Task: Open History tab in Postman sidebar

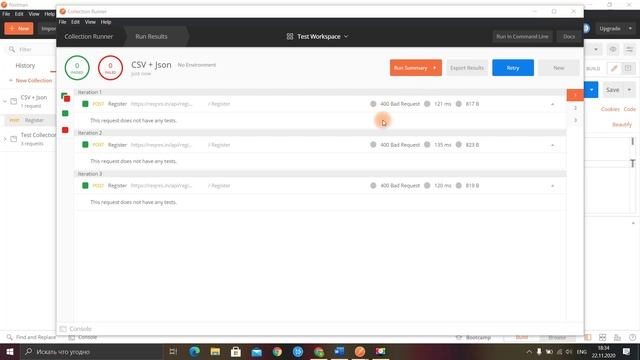Action: tap(25, 65)
